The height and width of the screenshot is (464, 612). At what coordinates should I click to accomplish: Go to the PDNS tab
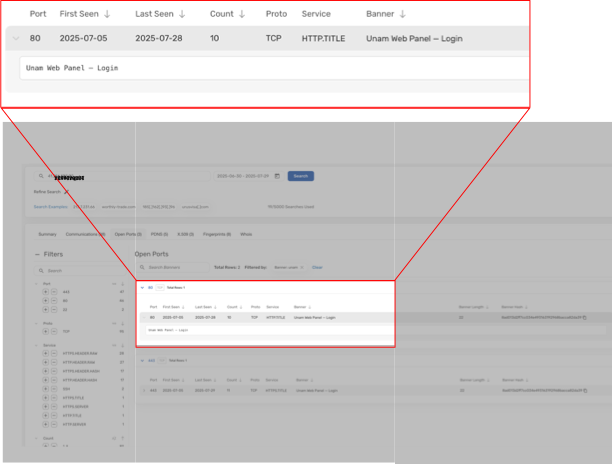(159, 234)
